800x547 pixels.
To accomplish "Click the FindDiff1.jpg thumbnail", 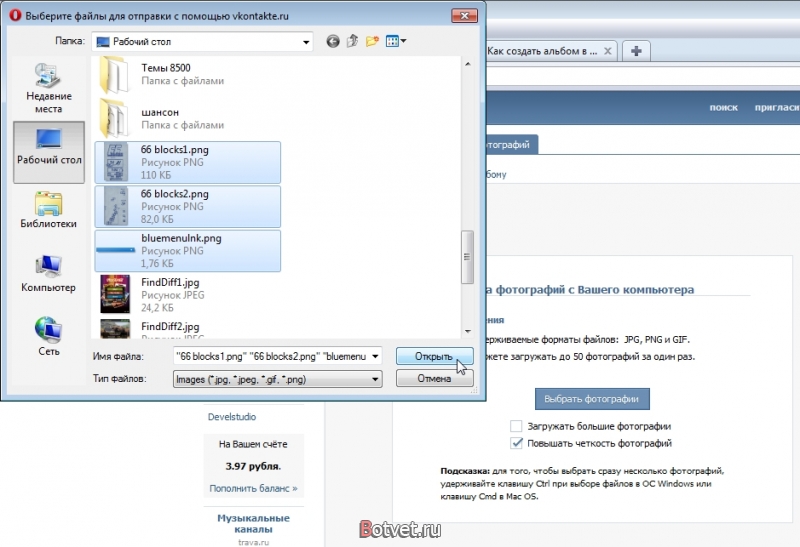I will [115, 294].
